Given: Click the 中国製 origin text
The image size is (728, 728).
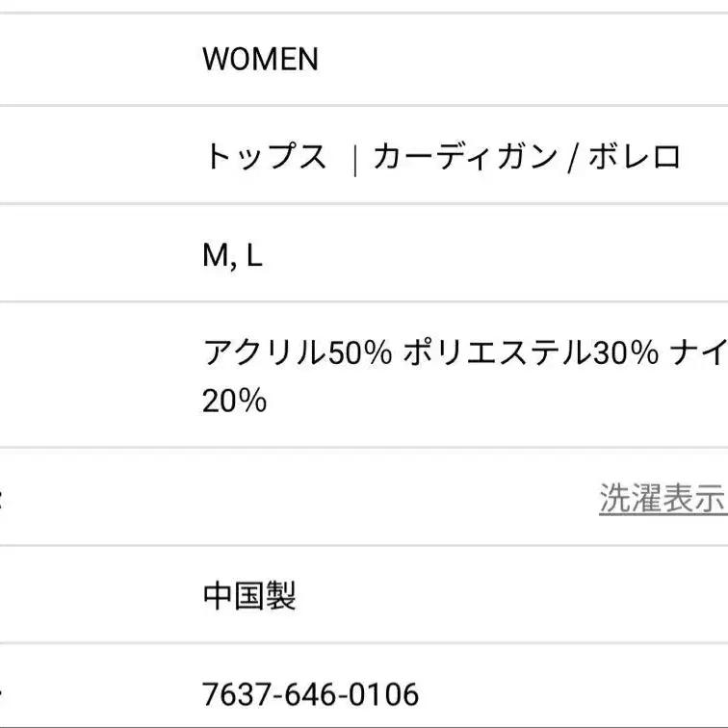Looking at the screenshot, I should [x=249, y=595].
